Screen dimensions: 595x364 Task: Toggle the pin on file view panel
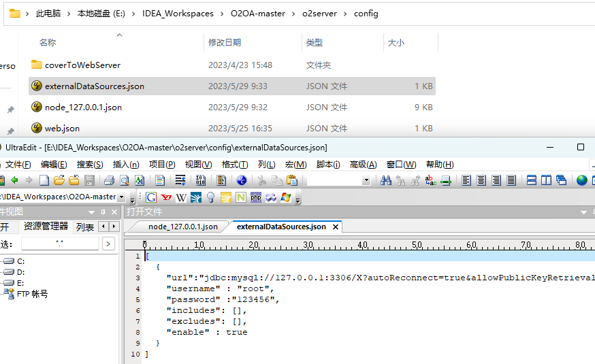point(103,212)
